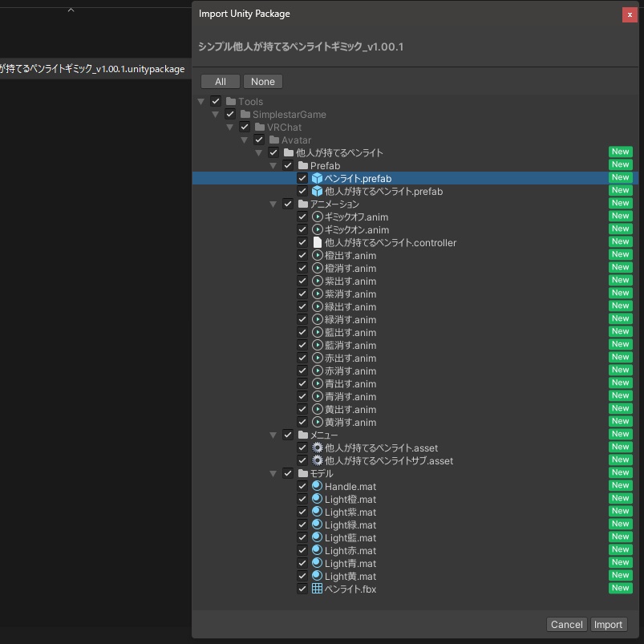This screenshot has width=644, height=644.
Task: Click the 藍消す.anim clip icon
Action: (x=317, y=345)
